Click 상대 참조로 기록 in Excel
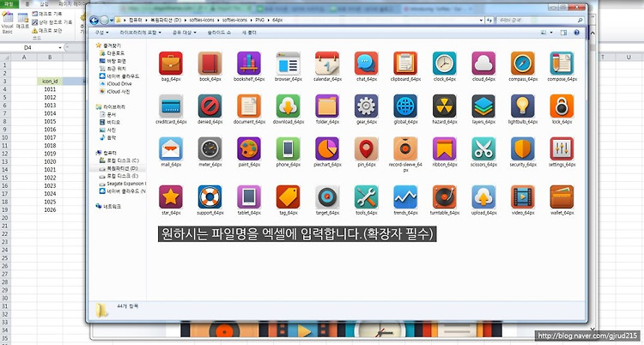Image resolution: width=644 pixels, height=345 pixels. pyautogui.click(x=52, y=22)
